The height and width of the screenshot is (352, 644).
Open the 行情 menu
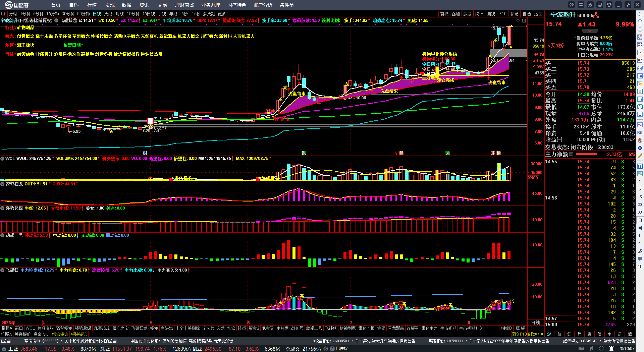(x=92, y=5)
